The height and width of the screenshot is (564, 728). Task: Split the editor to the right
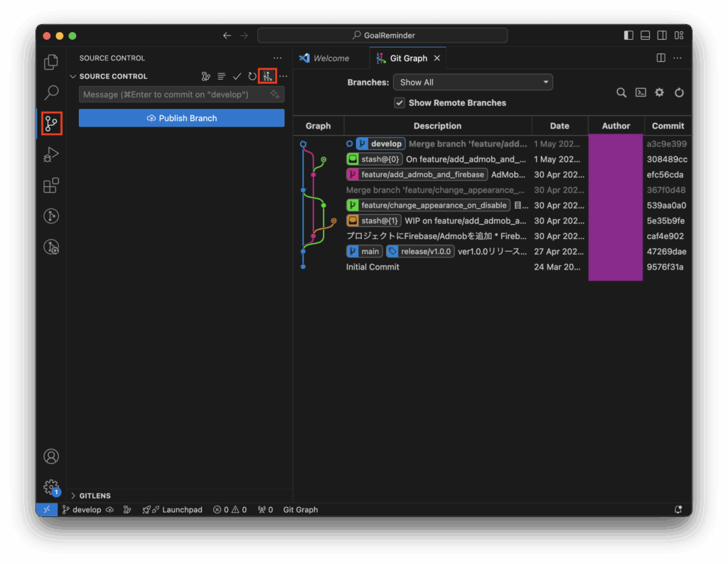[660, 58]
